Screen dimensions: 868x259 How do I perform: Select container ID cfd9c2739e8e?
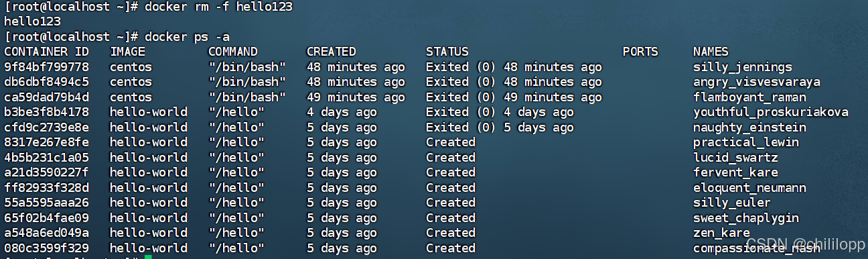46,127
